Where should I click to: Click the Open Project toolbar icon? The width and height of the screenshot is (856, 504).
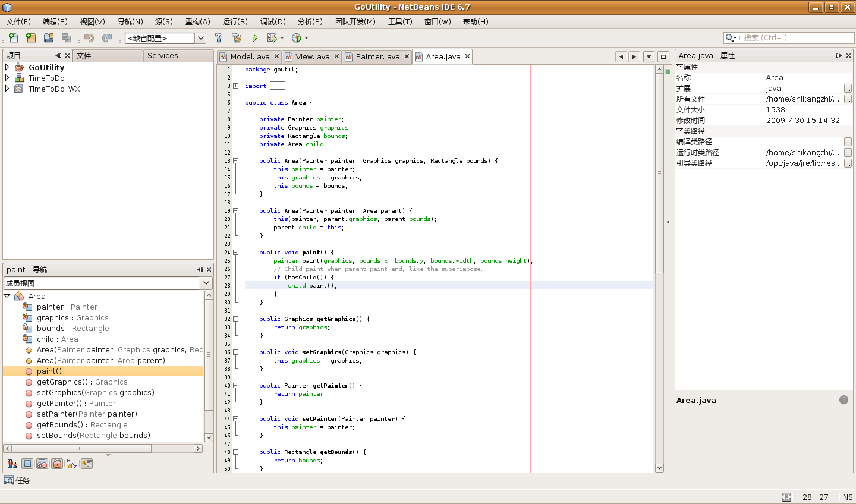[x=49, y=38]
